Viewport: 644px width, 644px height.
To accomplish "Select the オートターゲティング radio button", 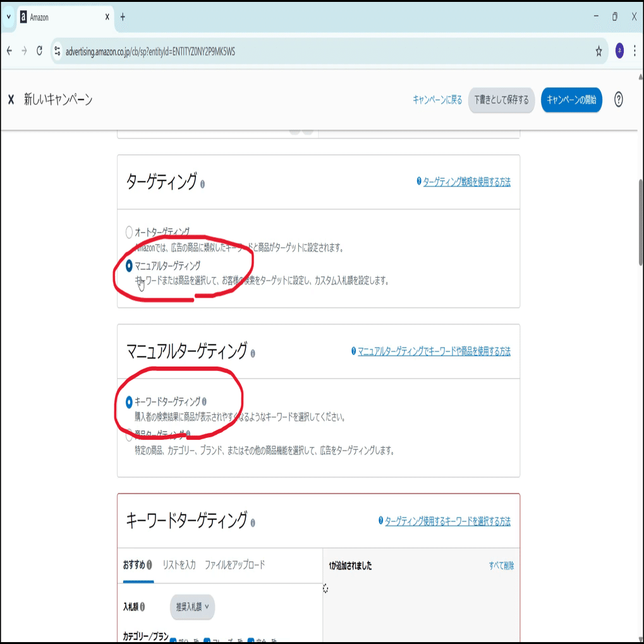I will (129, 232).
